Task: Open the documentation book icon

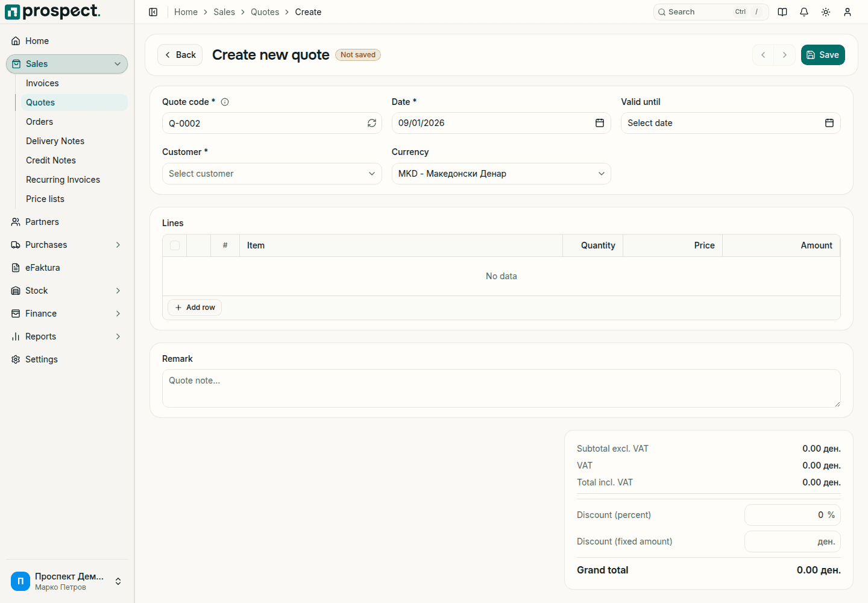Action: [782, 12]
